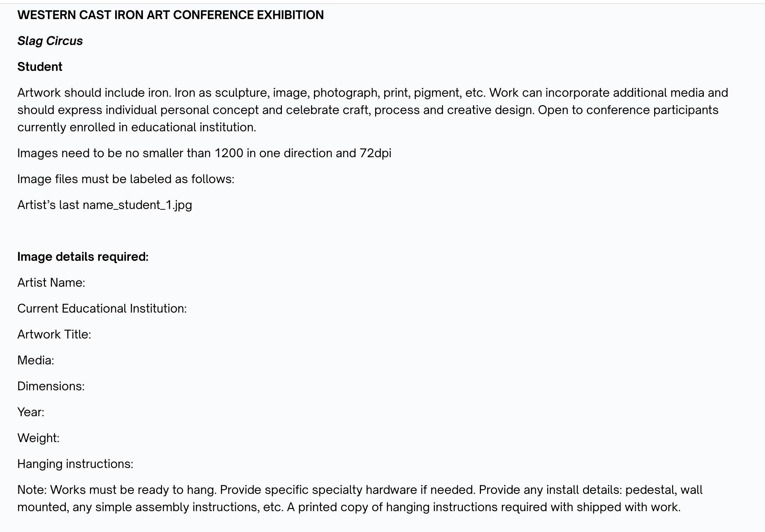Click the words 72dpi in image requirements

tap(375, 153)
